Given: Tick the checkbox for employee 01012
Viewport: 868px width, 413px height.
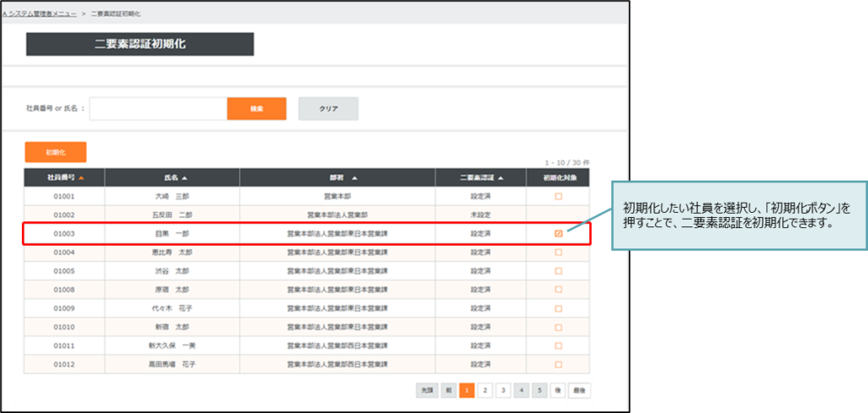Looking at the screenshot, I should [559, 364].
